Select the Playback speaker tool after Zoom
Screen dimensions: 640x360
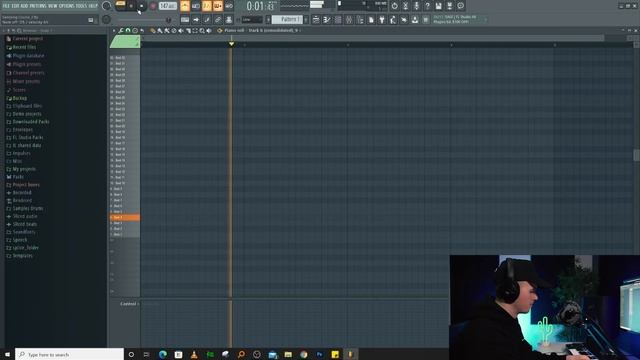click(x=209, y=31)
